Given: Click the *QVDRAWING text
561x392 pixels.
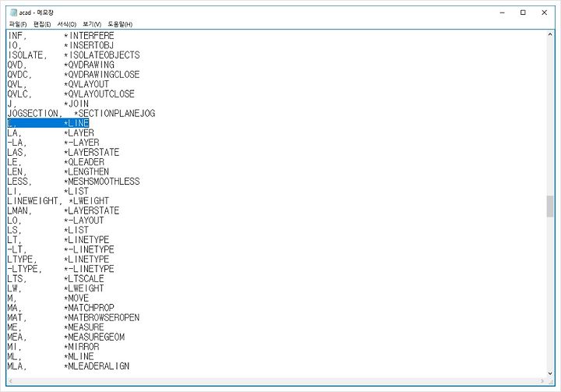Looking at the screenshot, I should click(89, 65).
